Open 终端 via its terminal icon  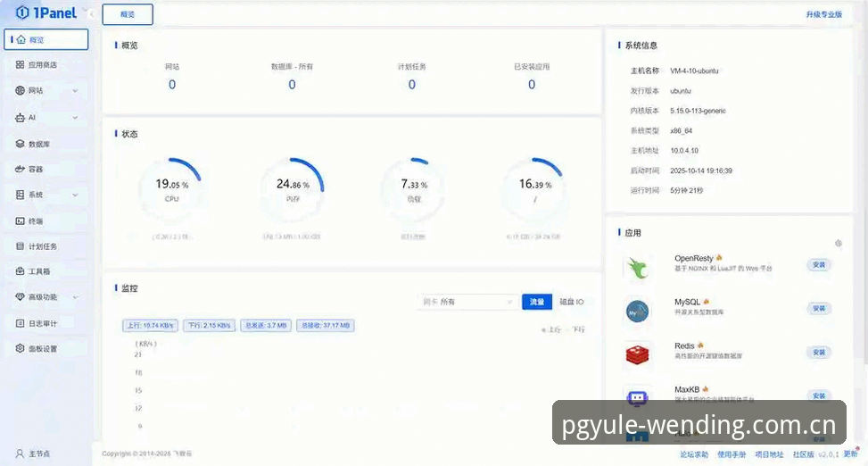(20, 221)
